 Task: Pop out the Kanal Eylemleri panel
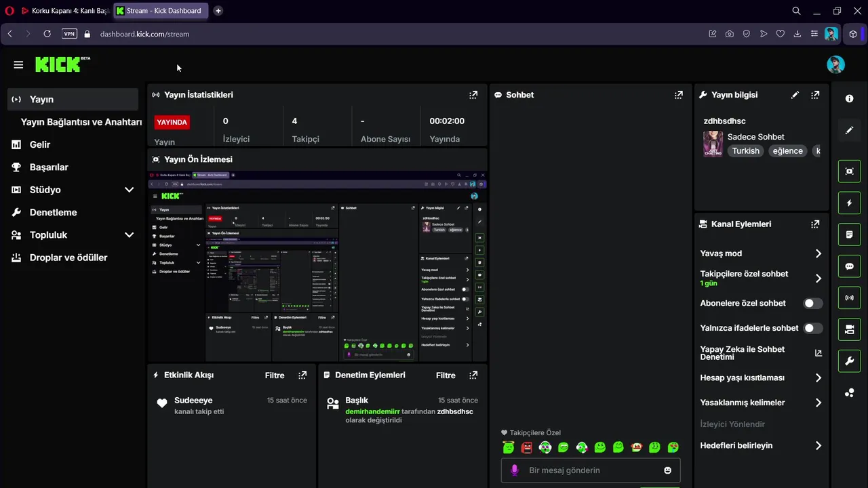pos(815,224)
